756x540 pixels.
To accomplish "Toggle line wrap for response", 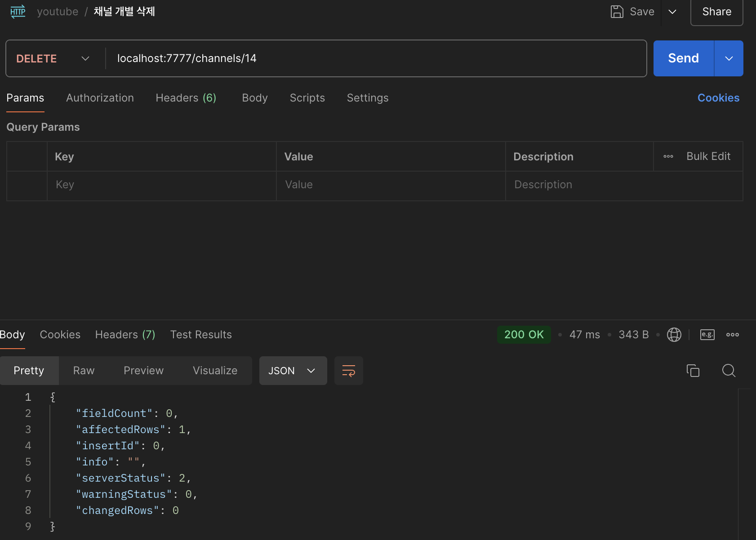I will 349,371.
